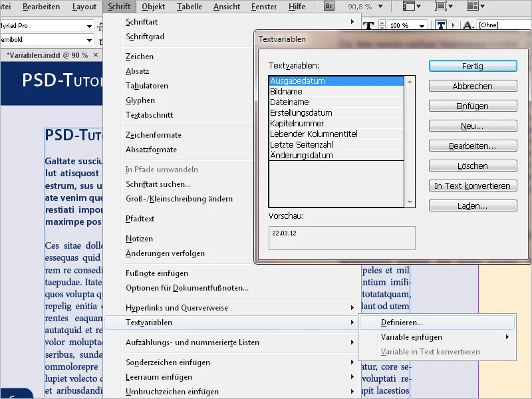Click the character style A icon
The width and height of the screenshot is (532, 399).
tap(468, 25)
